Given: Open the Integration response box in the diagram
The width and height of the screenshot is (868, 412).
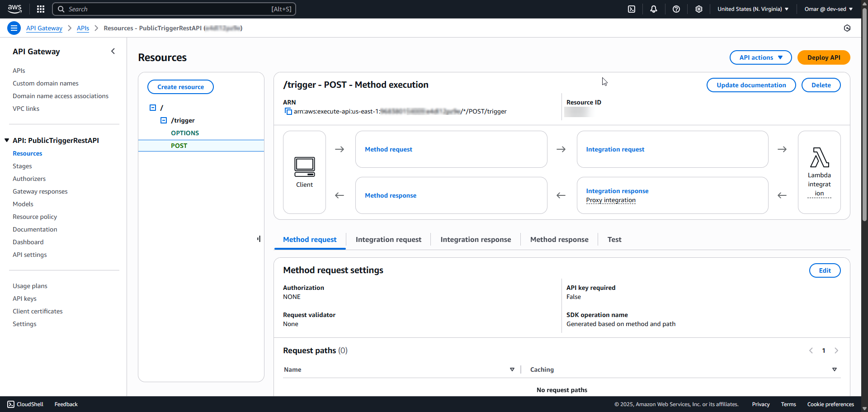Looking at the screenshot, I should (x=672, y=195).
